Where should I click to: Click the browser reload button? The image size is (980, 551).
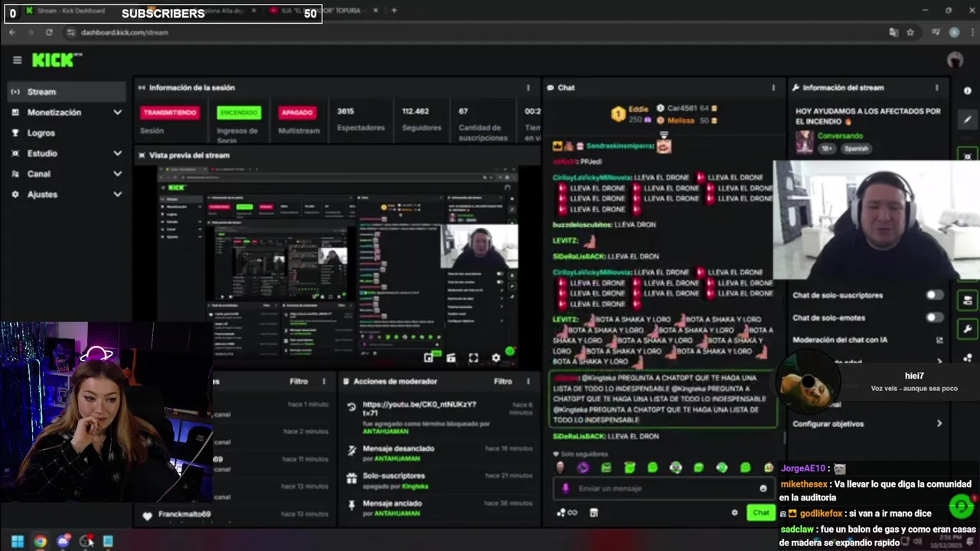click(49, 32)
